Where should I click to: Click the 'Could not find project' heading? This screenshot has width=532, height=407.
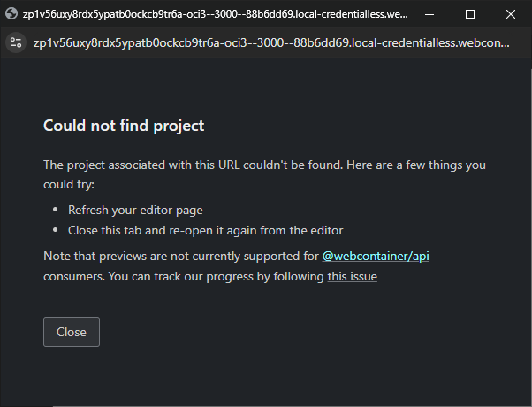coord(124,126)
